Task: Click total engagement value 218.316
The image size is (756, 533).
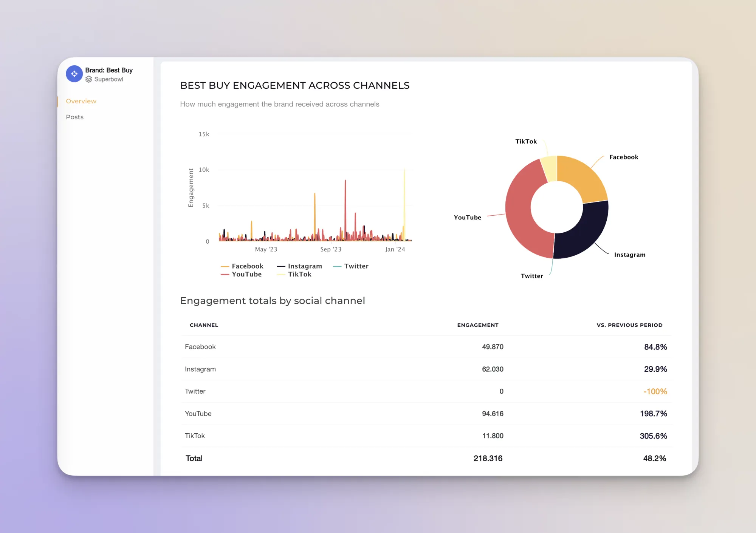Action: 488,458
